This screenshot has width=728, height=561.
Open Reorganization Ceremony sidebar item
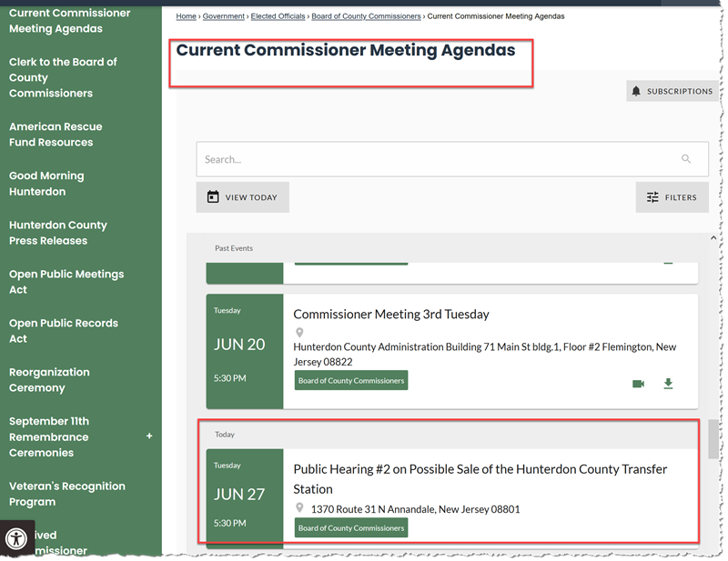point(49,380)
